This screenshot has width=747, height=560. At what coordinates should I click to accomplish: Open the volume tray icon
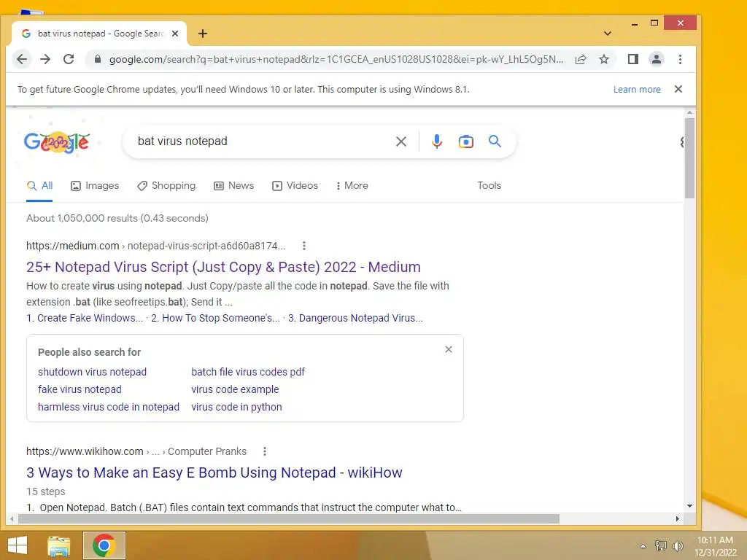click(678, 545)
